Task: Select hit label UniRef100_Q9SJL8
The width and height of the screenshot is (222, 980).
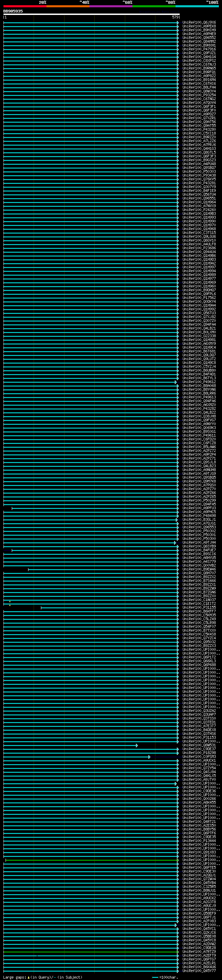Action: [x=199, y=462]
